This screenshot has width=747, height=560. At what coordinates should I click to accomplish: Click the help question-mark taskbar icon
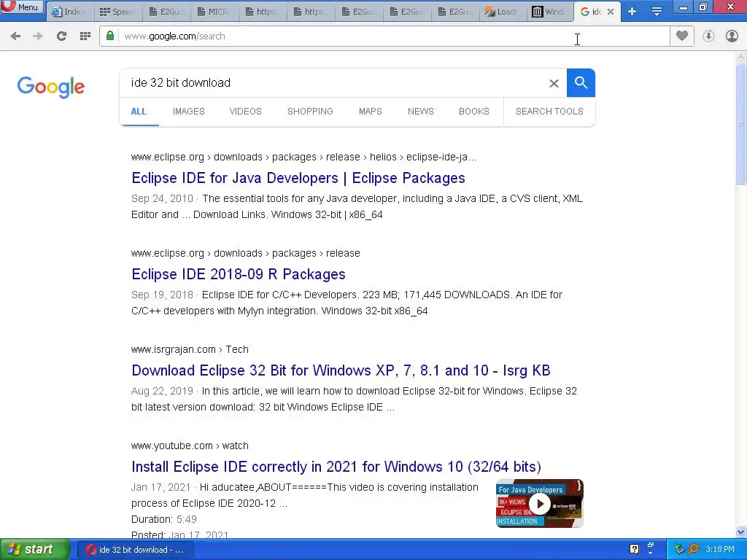coord(634,550)
